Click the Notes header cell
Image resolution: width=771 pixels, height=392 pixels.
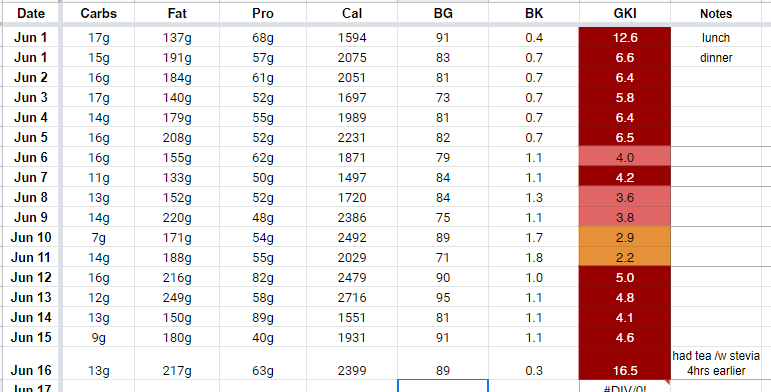point(716,13)
